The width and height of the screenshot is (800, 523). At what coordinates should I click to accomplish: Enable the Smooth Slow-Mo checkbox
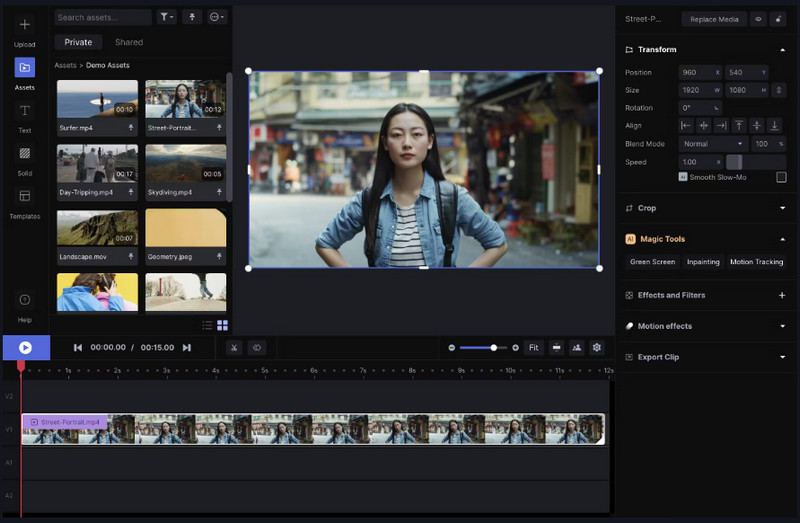coord(781,177)
